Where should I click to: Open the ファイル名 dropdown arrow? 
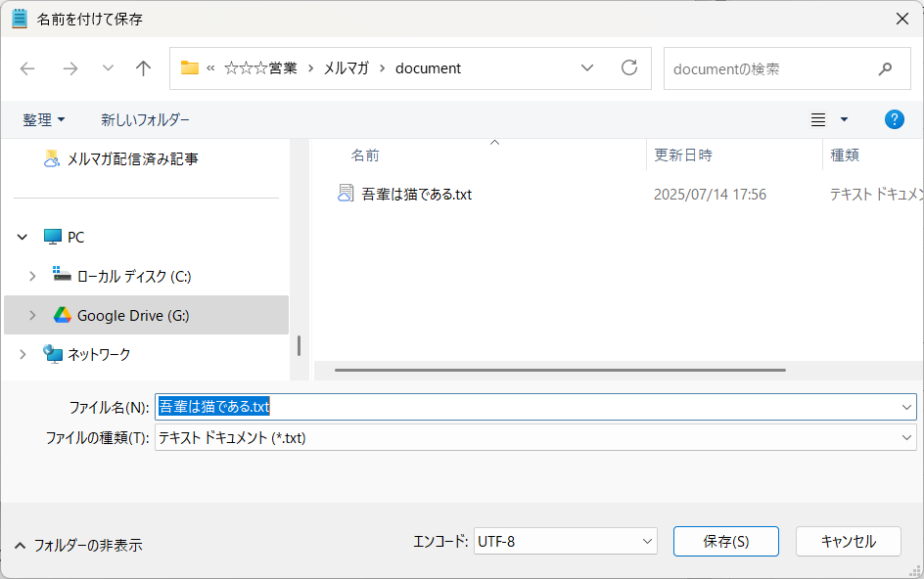coord(906,407)
